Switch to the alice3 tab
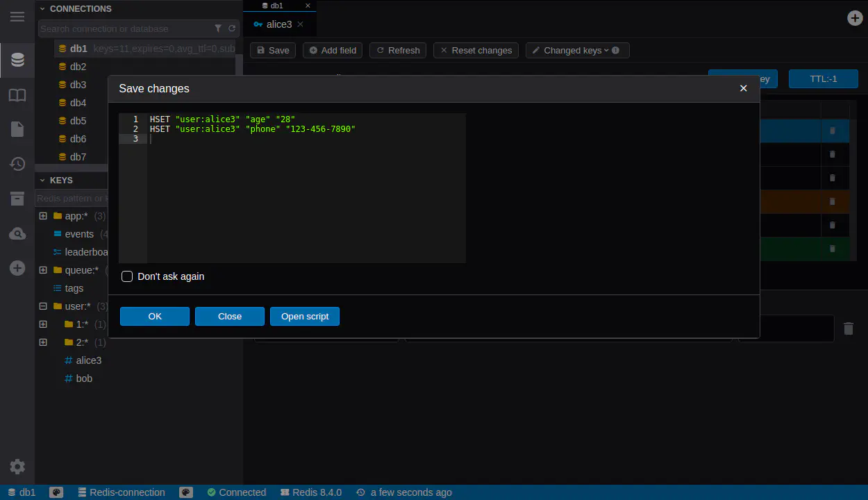This screenshot has height=500, width=868. pos(279,24)
